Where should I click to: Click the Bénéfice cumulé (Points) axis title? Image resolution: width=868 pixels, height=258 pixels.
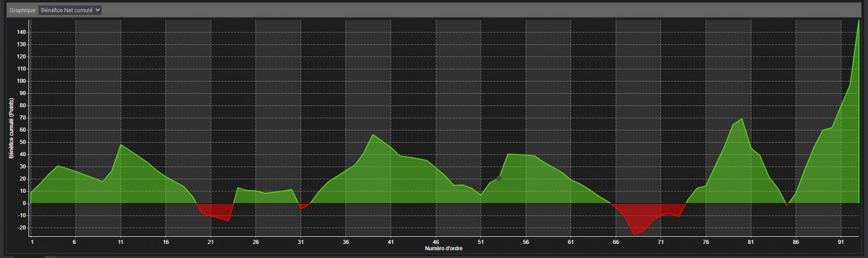point(11,129)
